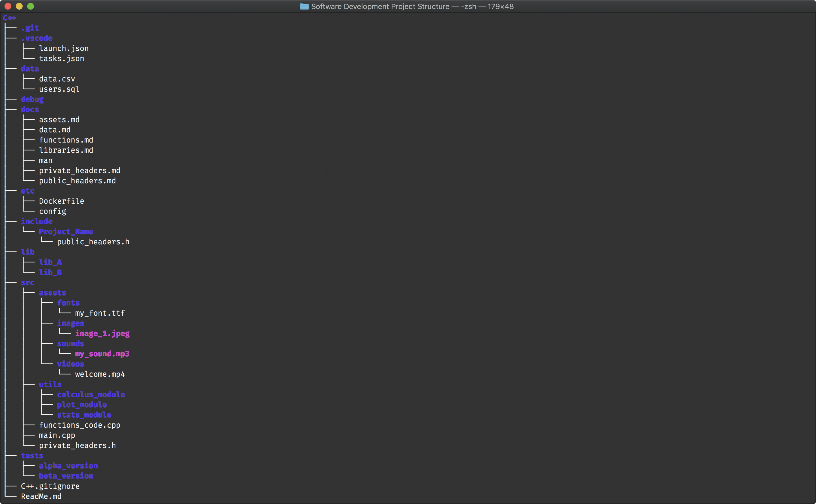Select the welcome.mp4 file entry

[100, 374]
